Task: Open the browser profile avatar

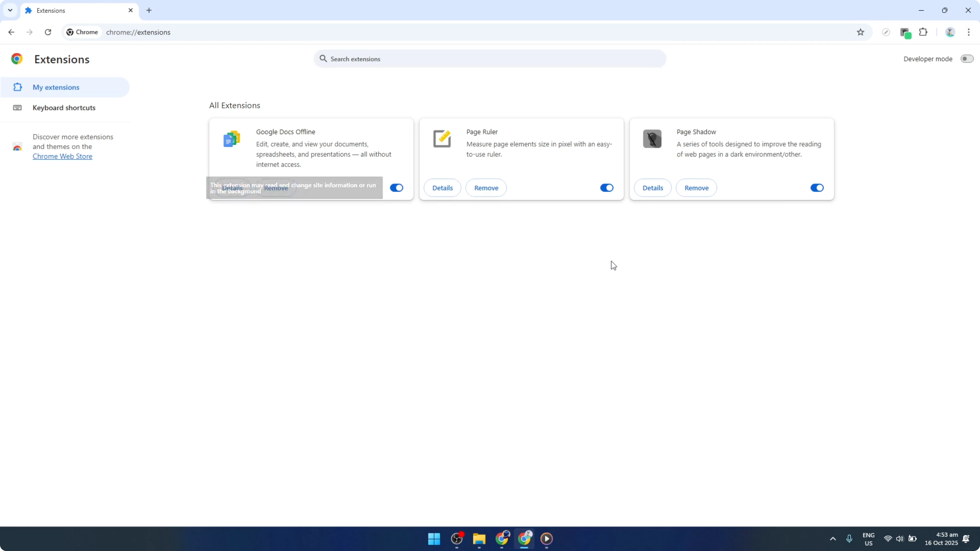Action: pos(950,32)
